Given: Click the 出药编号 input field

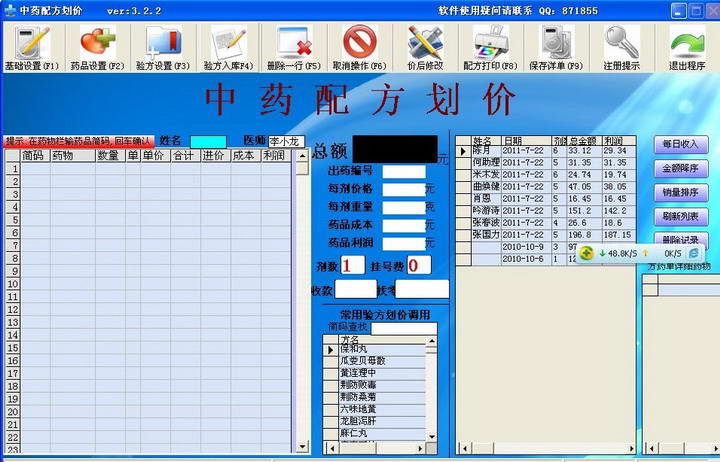Looking at the screenshot, I should click(404, 172).
